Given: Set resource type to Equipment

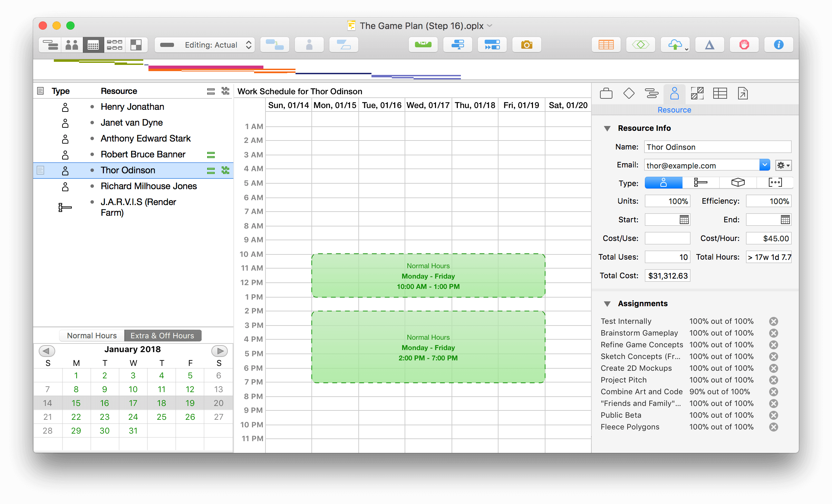Looking at the screenshot, I should pos(701,183).
